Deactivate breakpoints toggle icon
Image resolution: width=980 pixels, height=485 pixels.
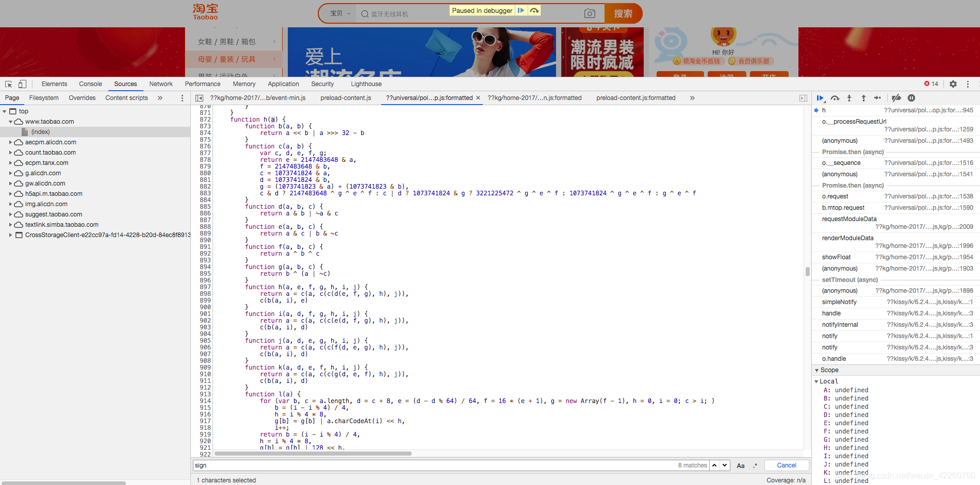pos(896,98)
